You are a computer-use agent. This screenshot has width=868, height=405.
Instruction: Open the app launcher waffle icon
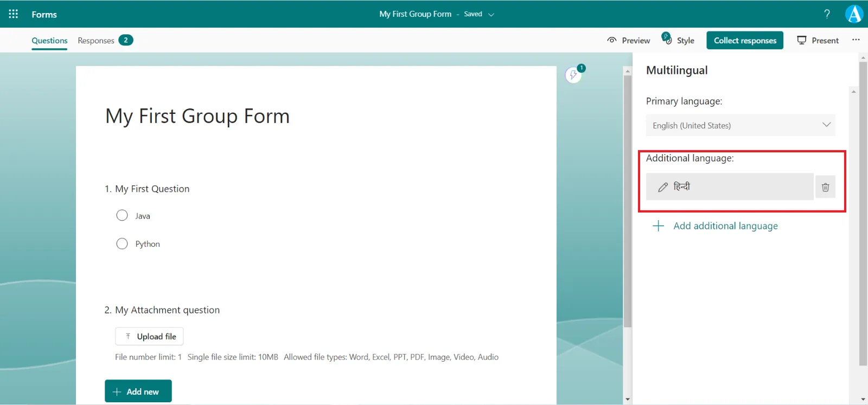[14, 14]
